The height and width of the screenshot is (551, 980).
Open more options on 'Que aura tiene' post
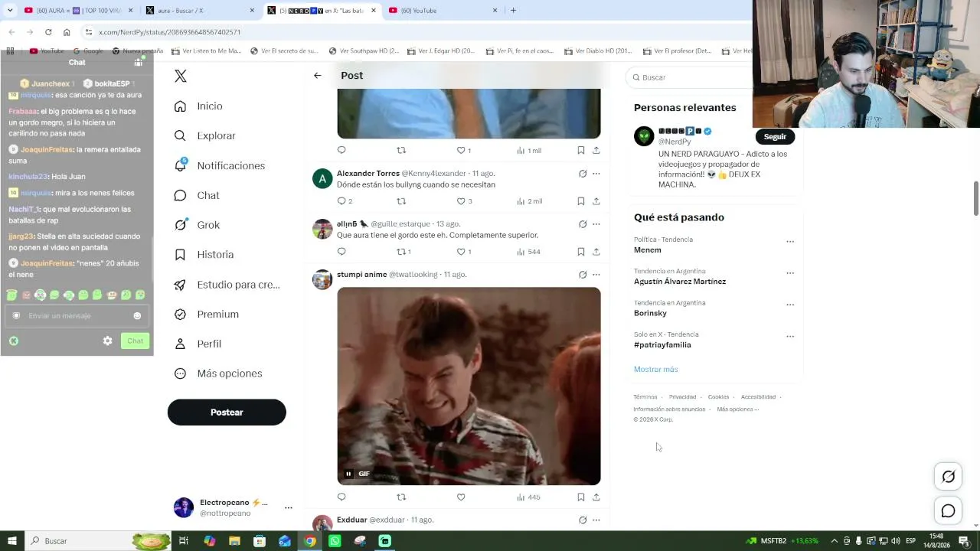(596, 224)
